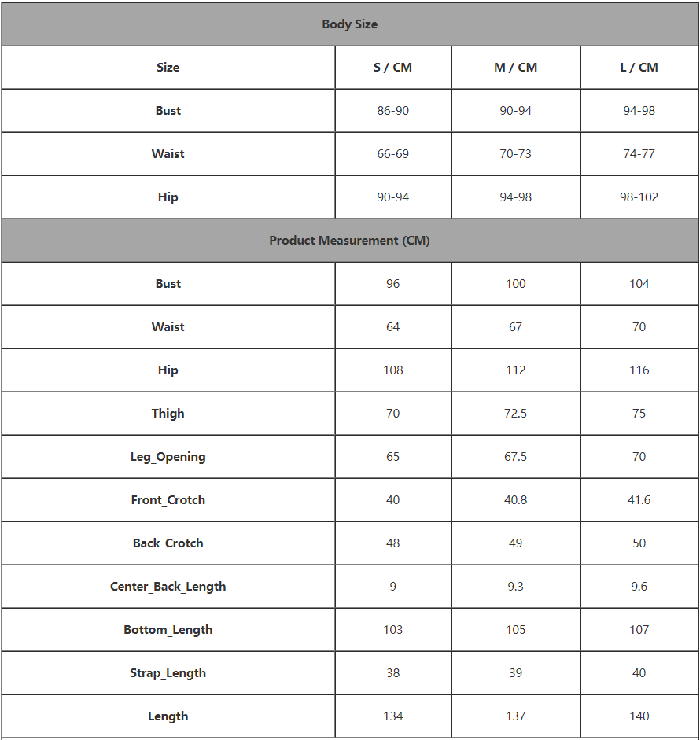Click the 41.6 front crotch cell

[639, 500]
